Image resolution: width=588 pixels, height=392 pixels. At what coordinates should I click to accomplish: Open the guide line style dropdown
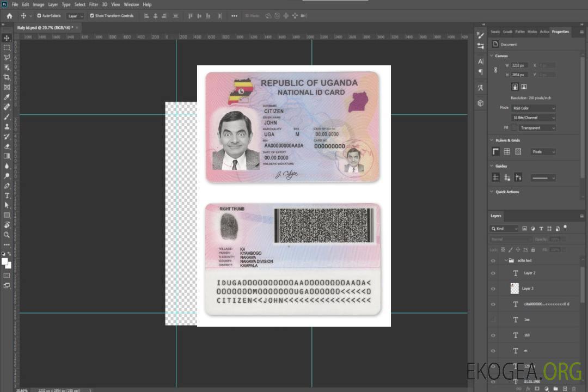(543, 178)
